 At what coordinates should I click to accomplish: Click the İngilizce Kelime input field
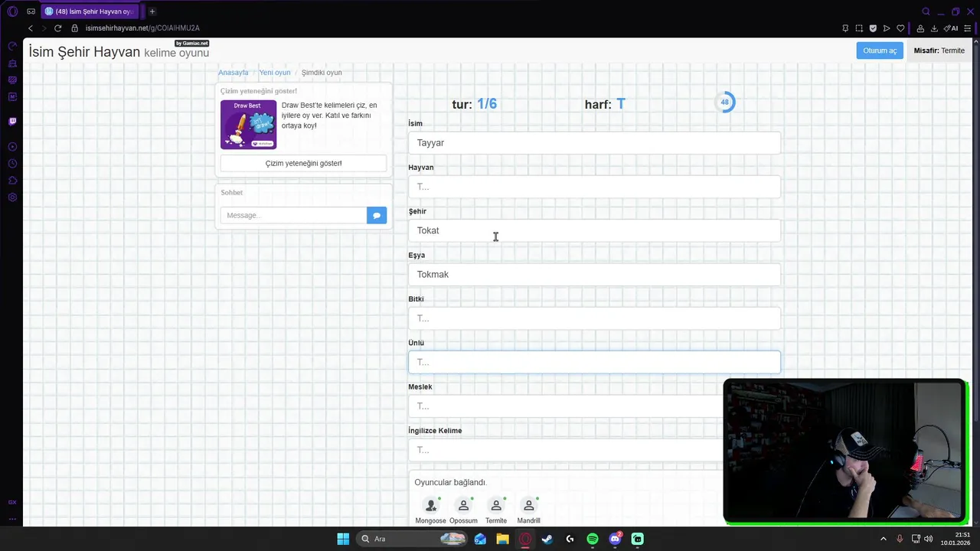(565, 450)
